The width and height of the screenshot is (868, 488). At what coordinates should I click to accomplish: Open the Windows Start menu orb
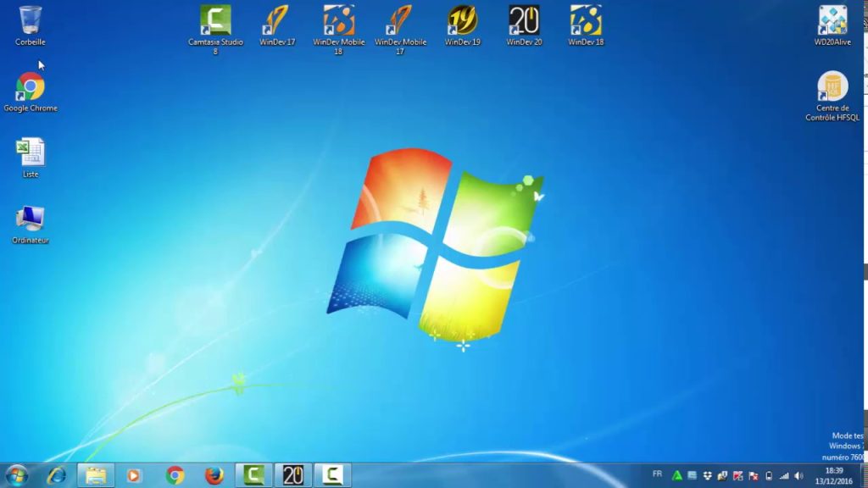pyautogui.click(x=17, y=475)
